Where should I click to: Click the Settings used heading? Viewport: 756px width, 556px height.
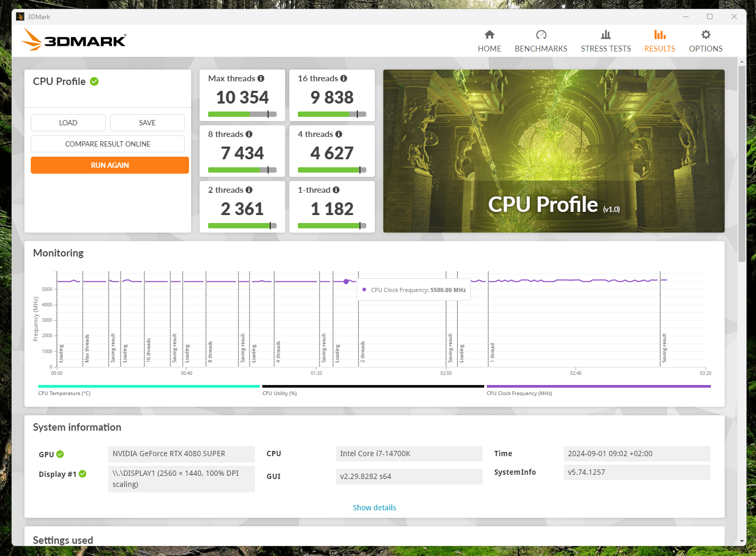tap(63, 540)
